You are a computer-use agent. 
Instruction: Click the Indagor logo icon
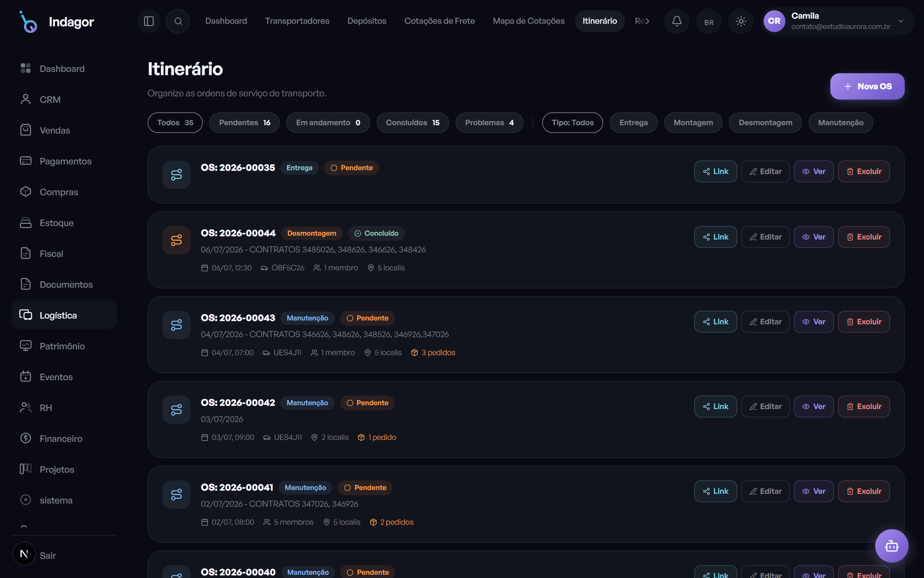click(x=29, y=22)
